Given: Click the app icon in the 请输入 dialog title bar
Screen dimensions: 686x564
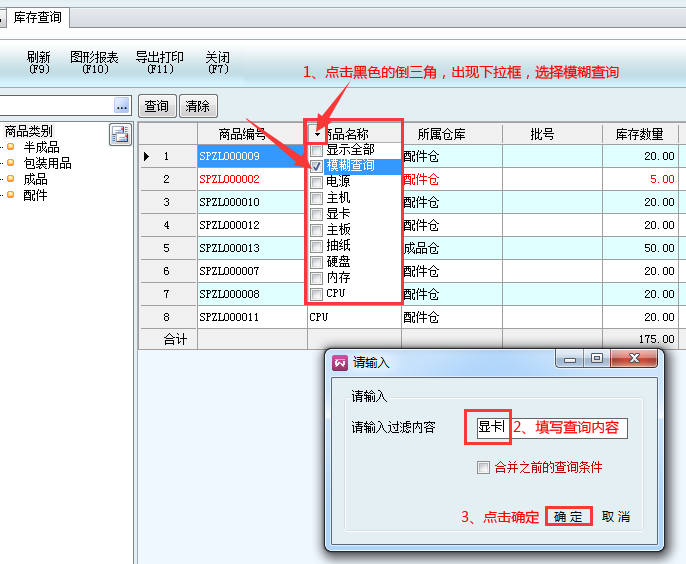Looking at the screenshot, I should [340, 362].
